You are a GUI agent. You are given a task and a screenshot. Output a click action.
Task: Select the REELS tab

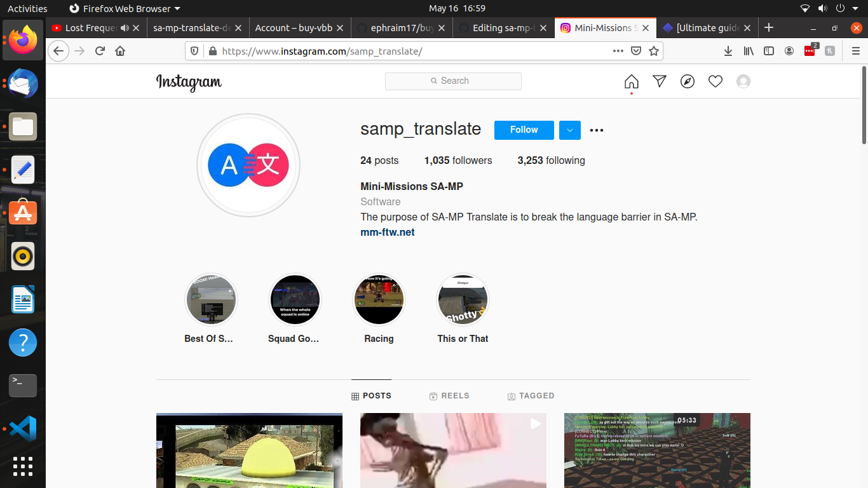coord(449,396)
